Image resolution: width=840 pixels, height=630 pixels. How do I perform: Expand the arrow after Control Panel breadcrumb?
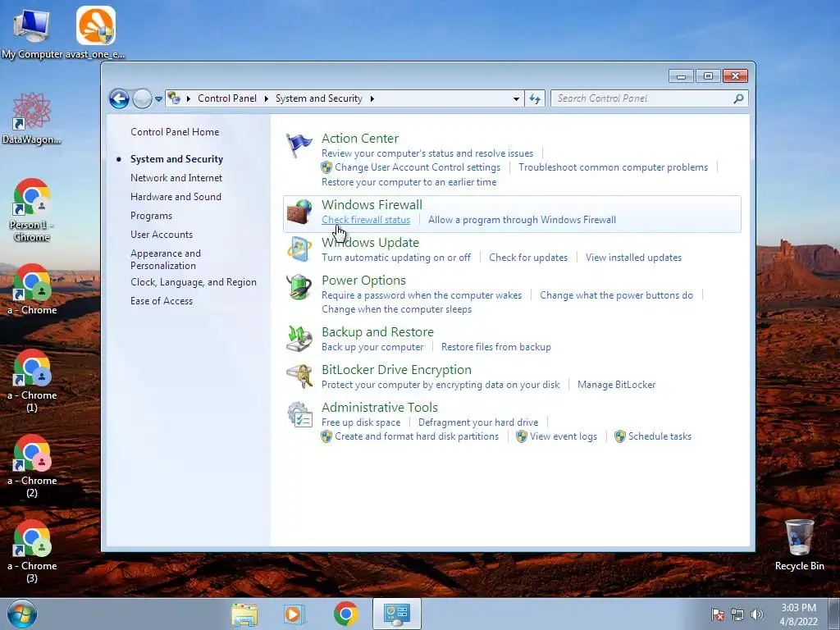click(267, 98)
